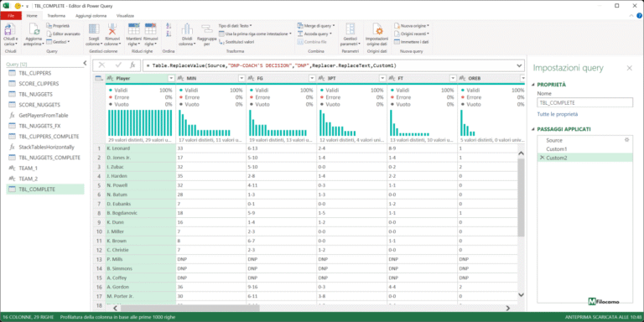
Task: Click the Rimuovi righe icon
Action: click(x=150, y=29)
